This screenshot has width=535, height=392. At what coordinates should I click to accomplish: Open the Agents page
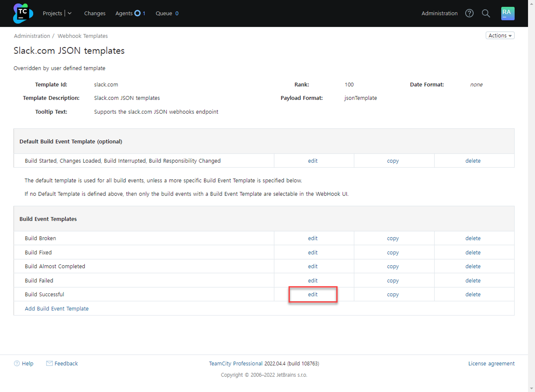(x=124, y=13)
